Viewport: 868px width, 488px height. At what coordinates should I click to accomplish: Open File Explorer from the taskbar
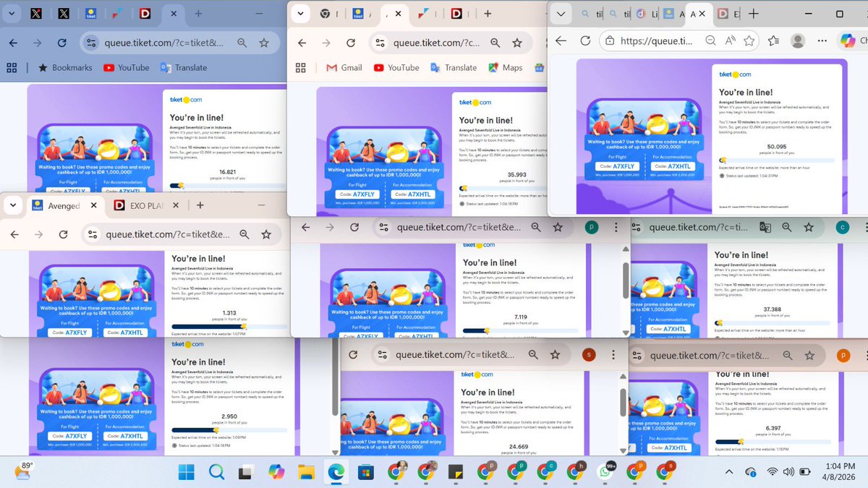click(305, 473)
